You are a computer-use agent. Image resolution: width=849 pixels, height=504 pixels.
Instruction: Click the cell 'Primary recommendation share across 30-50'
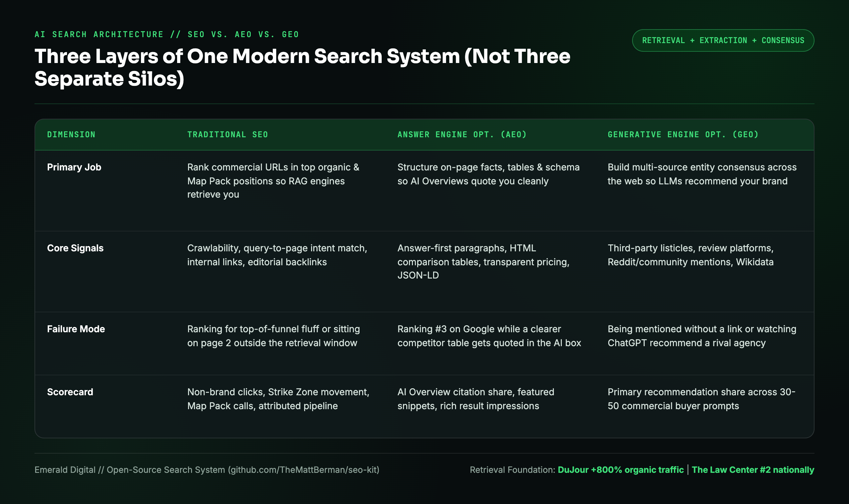[x=701, y=399]
